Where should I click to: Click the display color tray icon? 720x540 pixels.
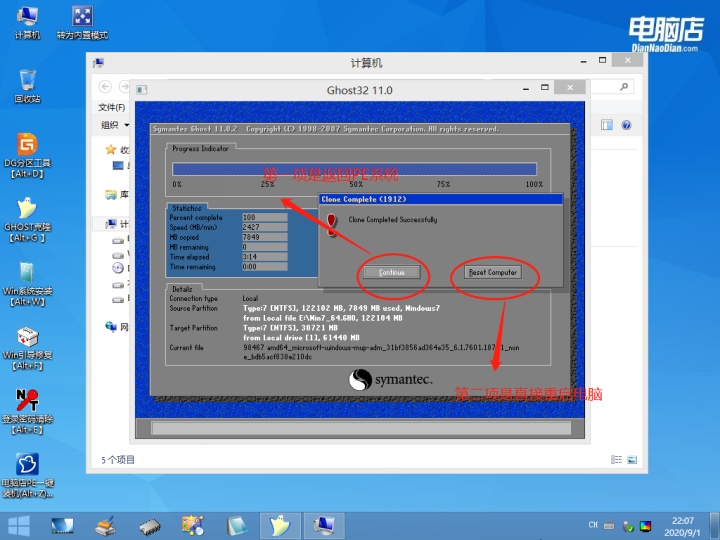tap(646, 526)
